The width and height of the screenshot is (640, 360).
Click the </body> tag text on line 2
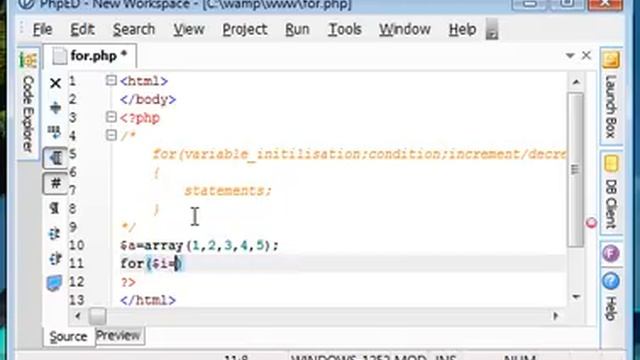tap(148, 100)
